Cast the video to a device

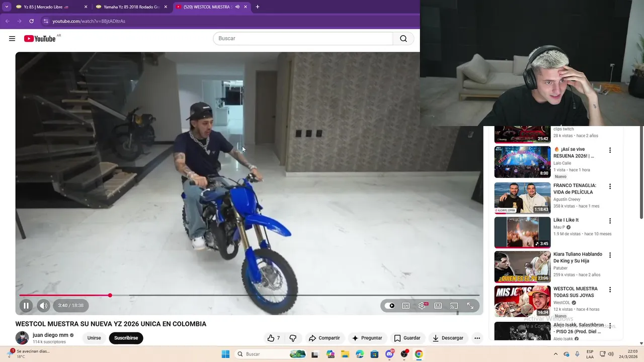pyautogui.click(x=454, y=306)
